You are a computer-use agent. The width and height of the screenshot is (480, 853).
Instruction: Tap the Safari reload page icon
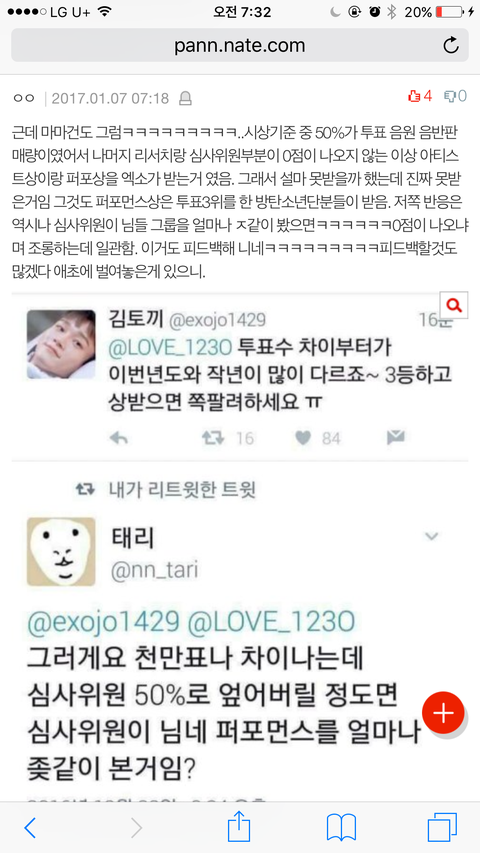[451, 46]
